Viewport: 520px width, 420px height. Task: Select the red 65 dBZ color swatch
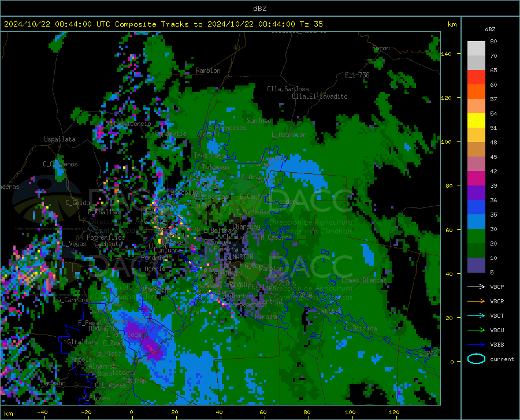[x=476, y=77]
